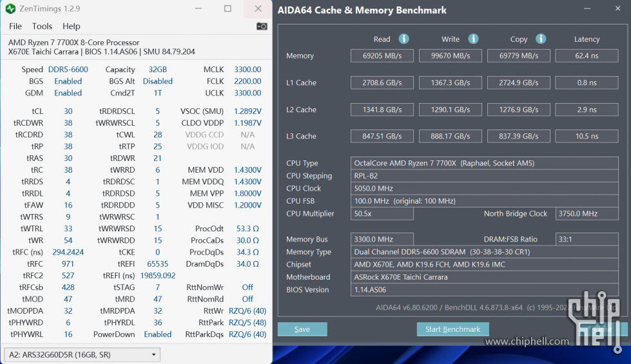Image resolution: width=631 pixels, height=364 pixels.
Task: Click the tWR value 54
Action: (68, 240)
